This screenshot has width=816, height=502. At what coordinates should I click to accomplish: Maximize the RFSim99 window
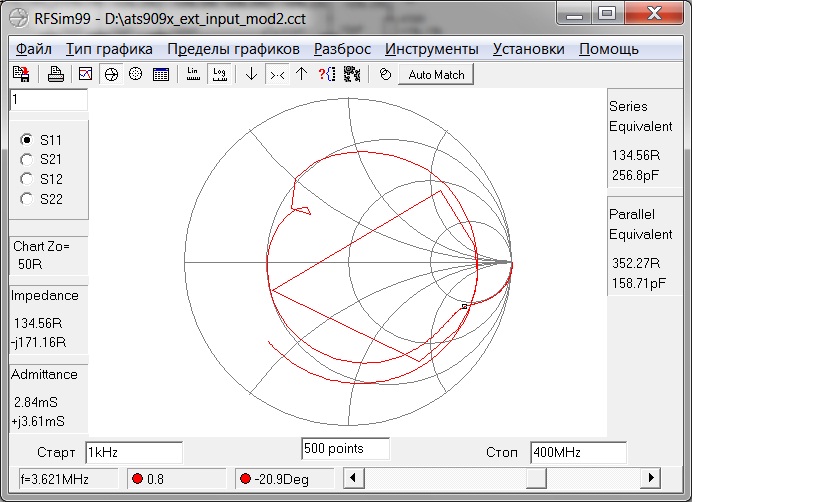click(x=607, y=14)
